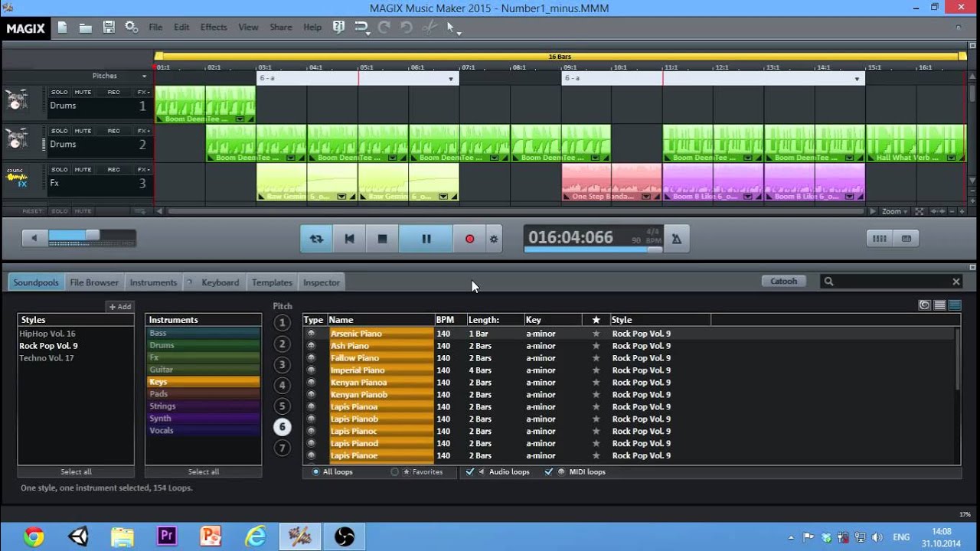
Task: Save project with the floppy disk icon
Action: point(109,28)
